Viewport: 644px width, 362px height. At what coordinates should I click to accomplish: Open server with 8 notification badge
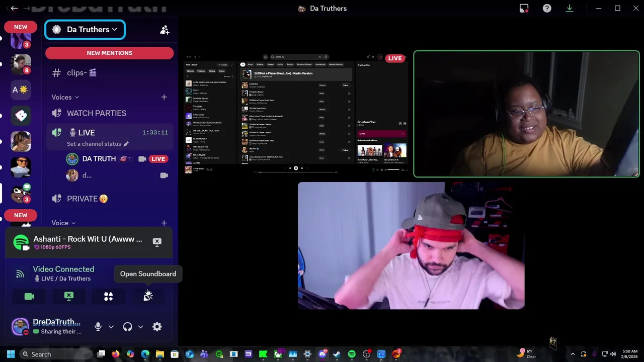(x=21, y=63)
